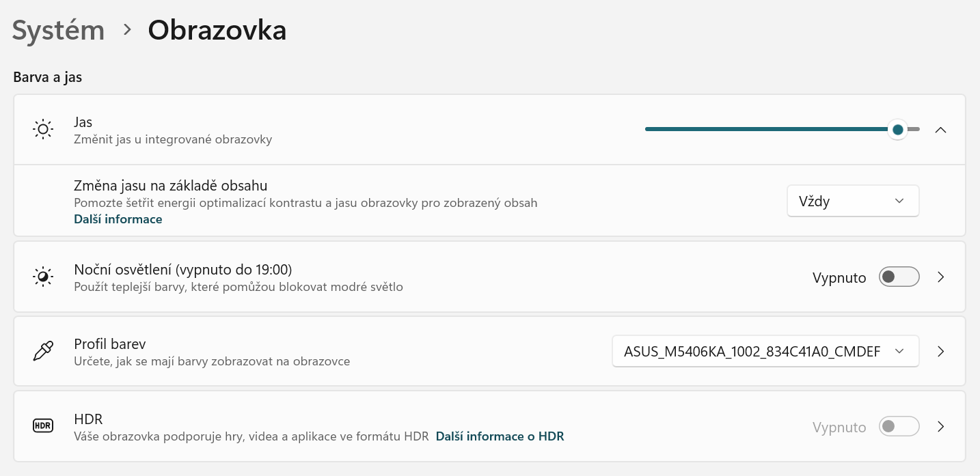Image resolution: width=980 pixels, height=476 pixels.
Task: Click the Obrazovka breadcrumb title
Action: click(x=217, y=30)
